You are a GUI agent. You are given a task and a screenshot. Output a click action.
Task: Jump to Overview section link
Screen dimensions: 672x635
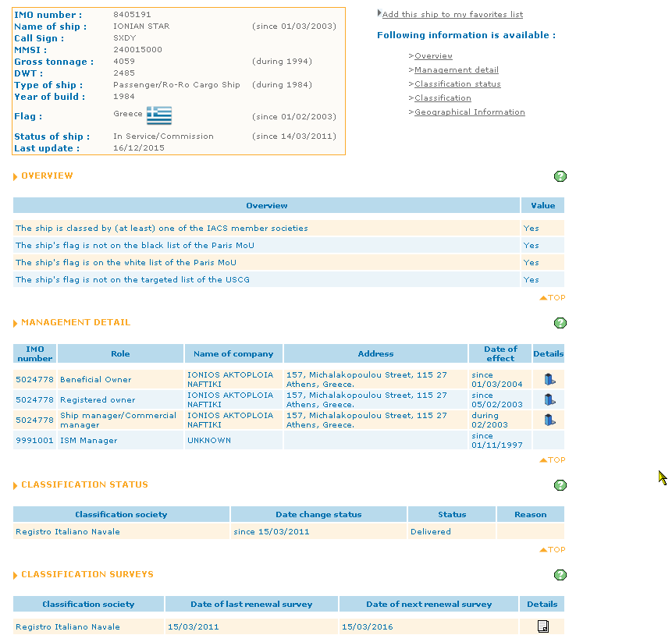pyautogui.click(x=433, y=56)
